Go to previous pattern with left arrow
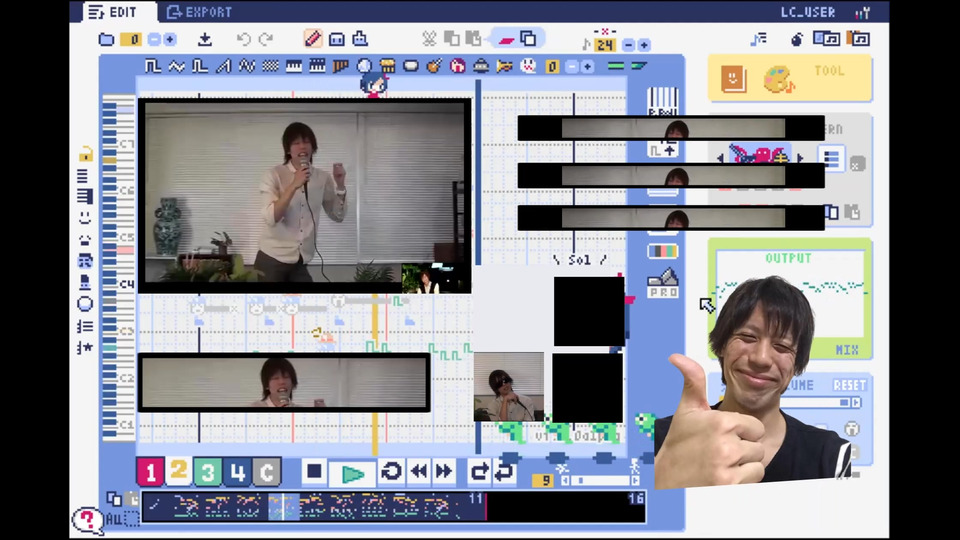 [x=720, y=159]
